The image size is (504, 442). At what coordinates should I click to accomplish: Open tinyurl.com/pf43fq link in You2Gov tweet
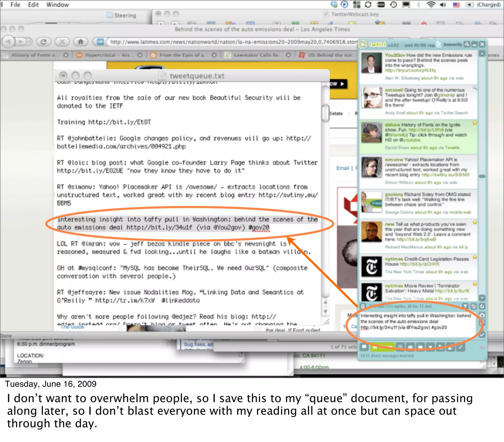coord(410,71)
